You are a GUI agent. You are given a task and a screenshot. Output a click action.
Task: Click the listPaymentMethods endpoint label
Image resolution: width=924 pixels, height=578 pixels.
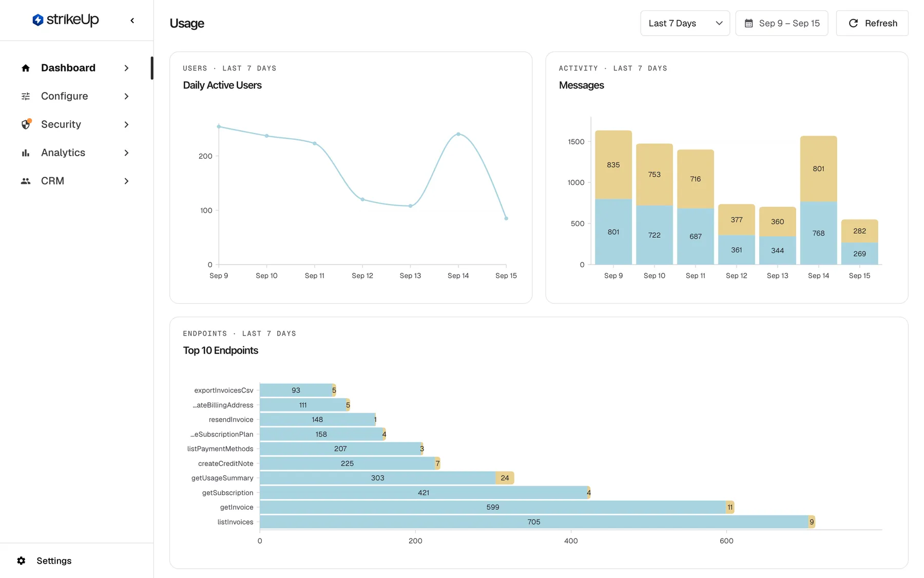(220, 449)
